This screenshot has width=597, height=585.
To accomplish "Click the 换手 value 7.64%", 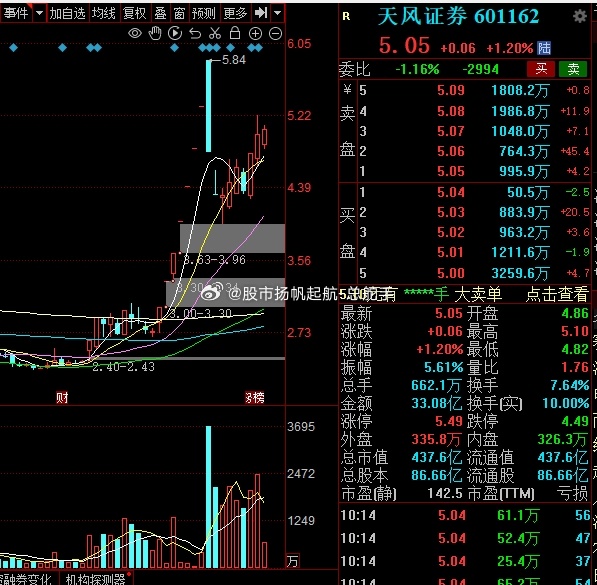I will point(570,385).
